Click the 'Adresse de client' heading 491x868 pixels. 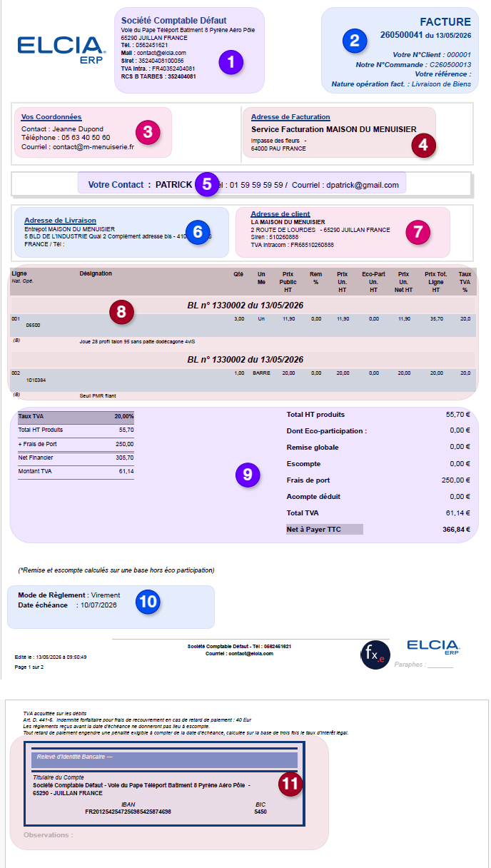[x=280, y=214]
